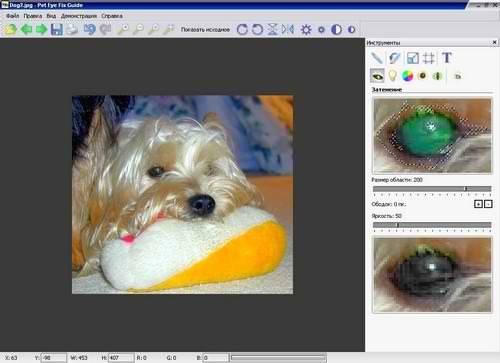Screen dimensions: 500x363
Task: Go to next image with green right arrow
Action: (41, 29)
